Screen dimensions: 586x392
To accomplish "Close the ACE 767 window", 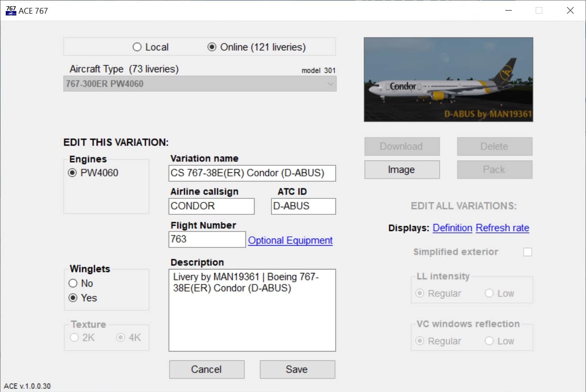I will tap(570, 11).
